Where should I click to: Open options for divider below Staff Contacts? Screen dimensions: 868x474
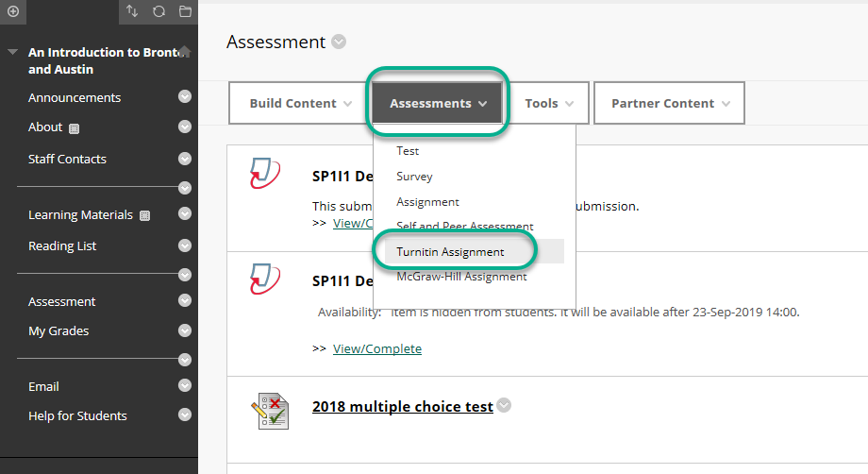[185, 188]
